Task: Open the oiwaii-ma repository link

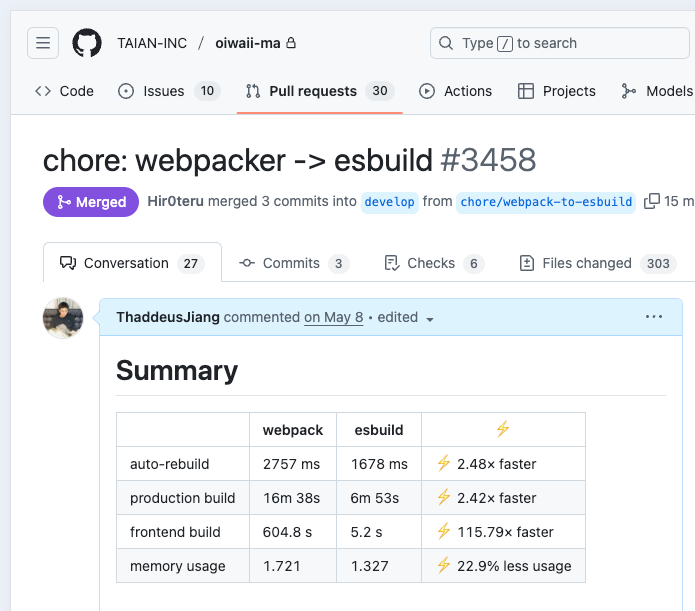Action: [x=248, y=43]
